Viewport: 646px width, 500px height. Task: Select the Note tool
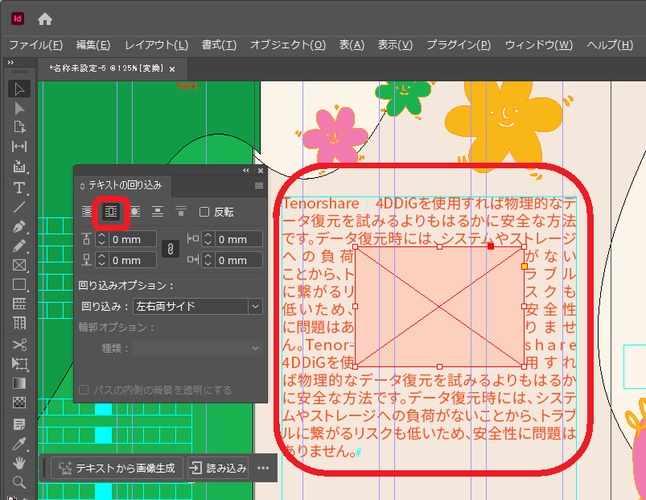(19, 424)
